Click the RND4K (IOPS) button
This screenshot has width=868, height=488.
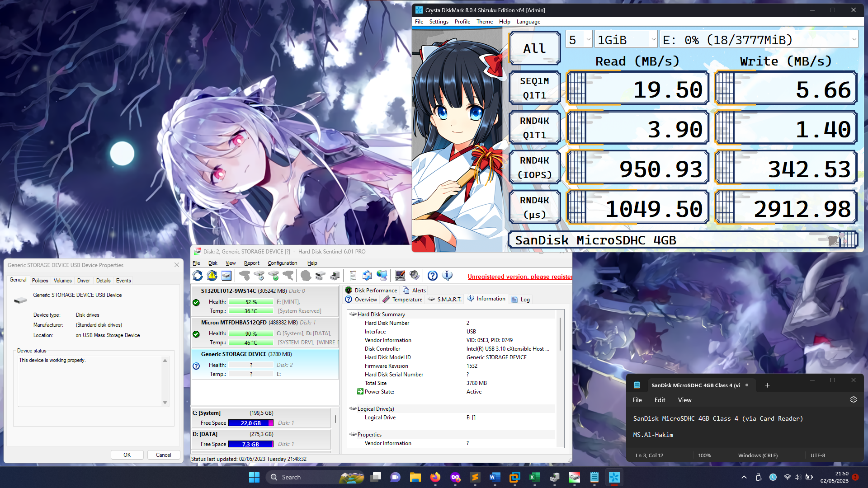(534, 167)
